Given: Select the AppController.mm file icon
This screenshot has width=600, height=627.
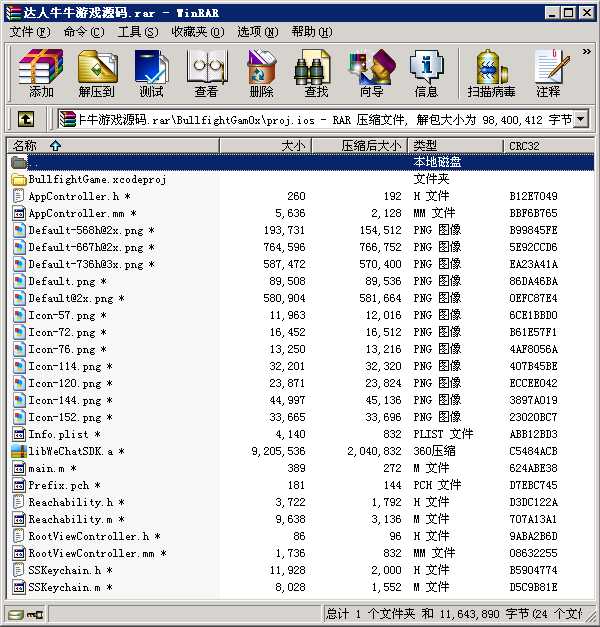Looking at the screenshot, I should click(18, 213).
